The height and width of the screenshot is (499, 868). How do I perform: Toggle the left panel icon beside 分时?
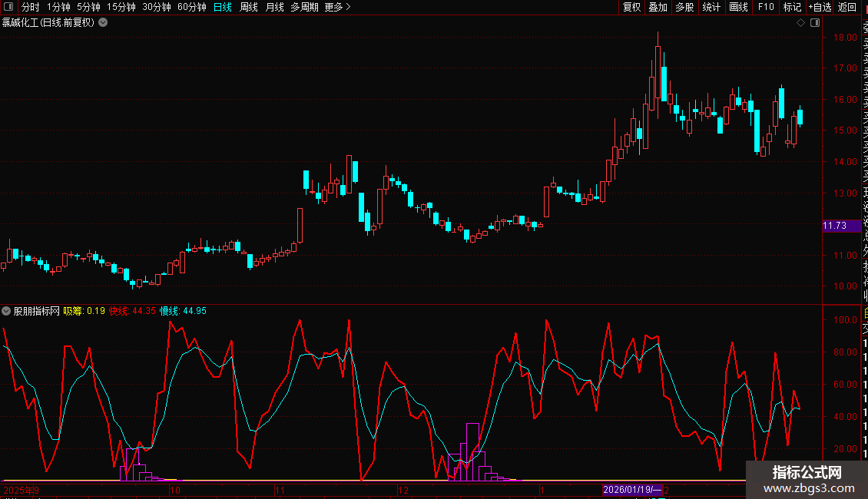point(8,7)
